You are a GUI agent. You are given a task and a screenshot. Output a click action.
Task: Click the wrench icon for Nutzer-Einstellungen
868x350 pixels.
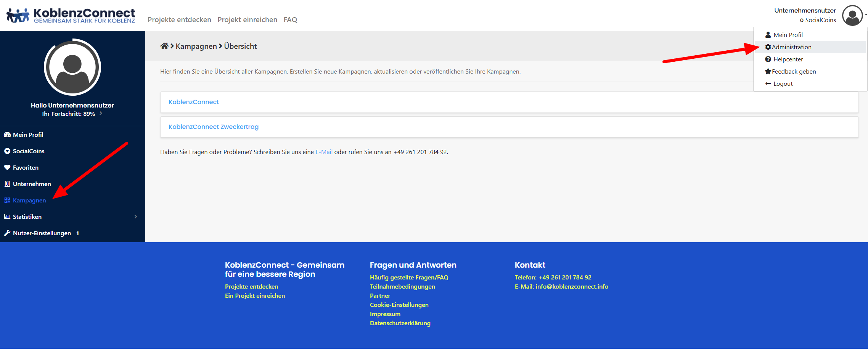[7, 233]
